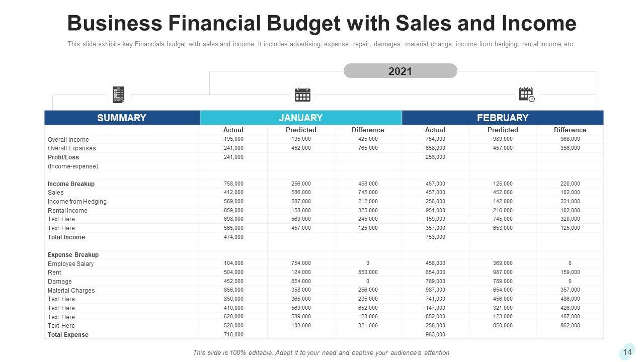Screen dimensions: 644x362
Task: Select the Income Breakup section heading
Action: tap(71, 184)
